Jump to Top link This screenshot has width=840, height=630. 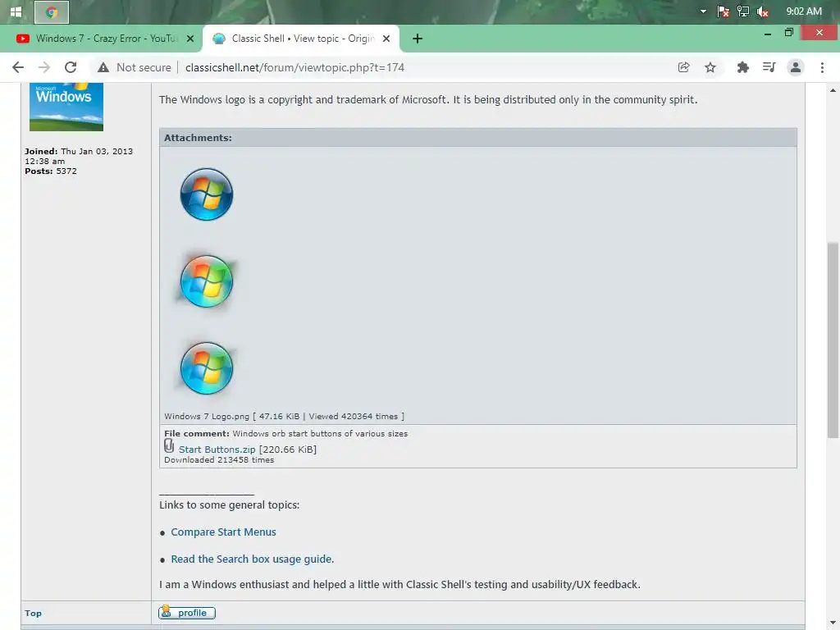[33, 614]
